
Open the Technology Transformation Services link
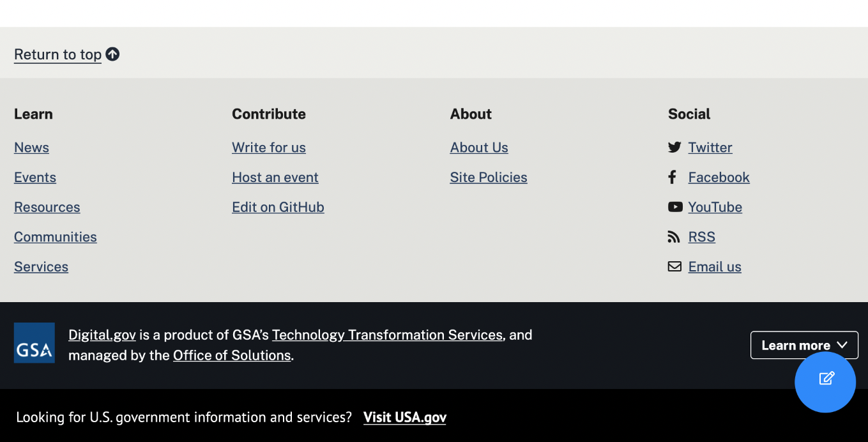387,335
